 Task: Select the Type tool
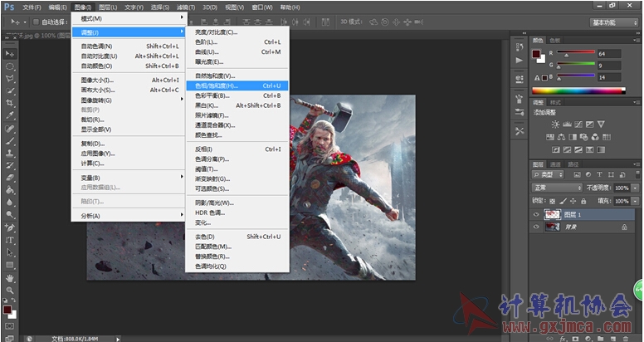tap(9, 240)
